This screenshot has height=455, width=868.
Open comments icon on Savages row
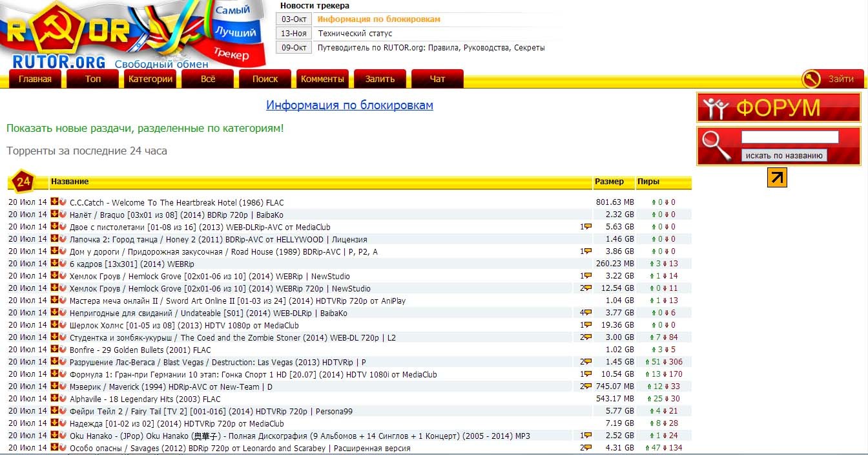[x=588, y=448]
